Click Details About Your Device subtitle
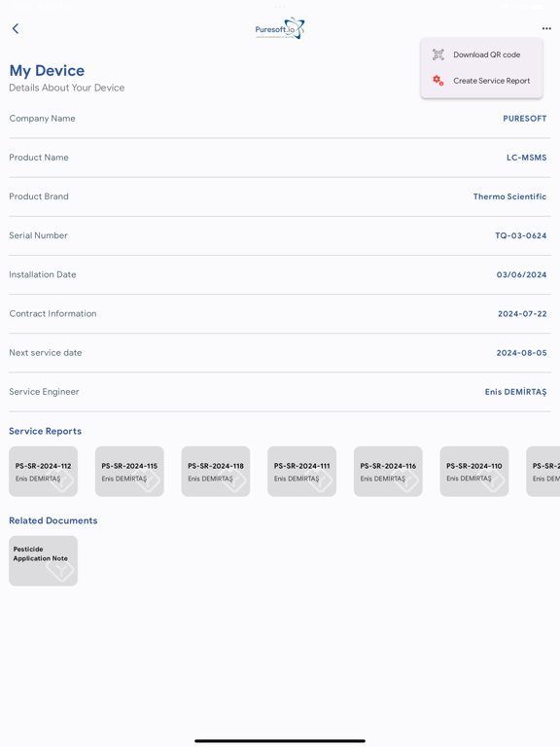Screen dimensions: 560x747 tap(67, 88)
